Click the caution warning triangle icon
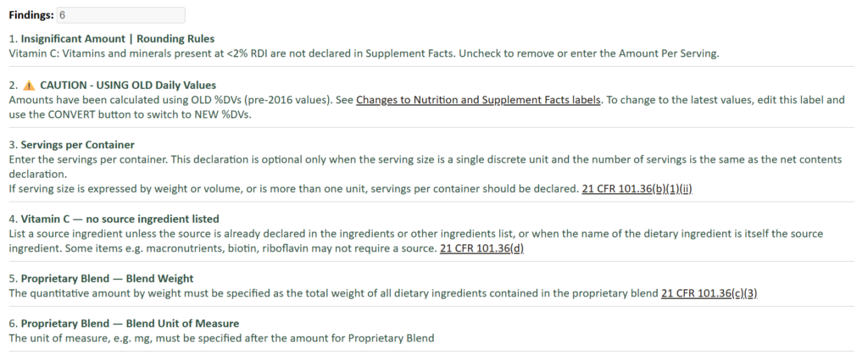868x361 pixels. [28, 85]
